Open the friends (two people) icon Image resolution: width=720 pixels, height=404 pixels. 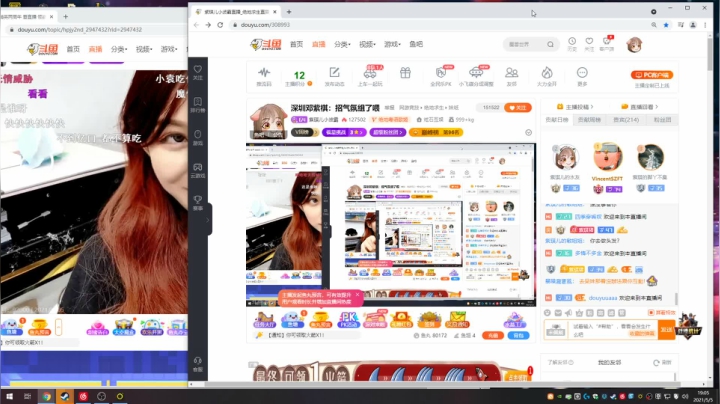[x=512, y=73]
